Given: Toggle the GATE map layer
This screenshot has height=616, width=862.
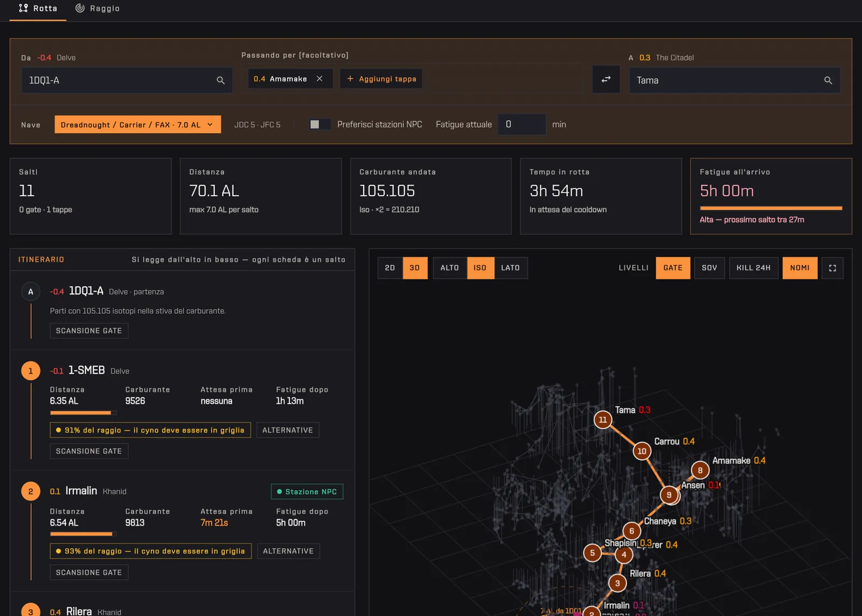Looking at the screenshot, I should click(x=673, y=268).
